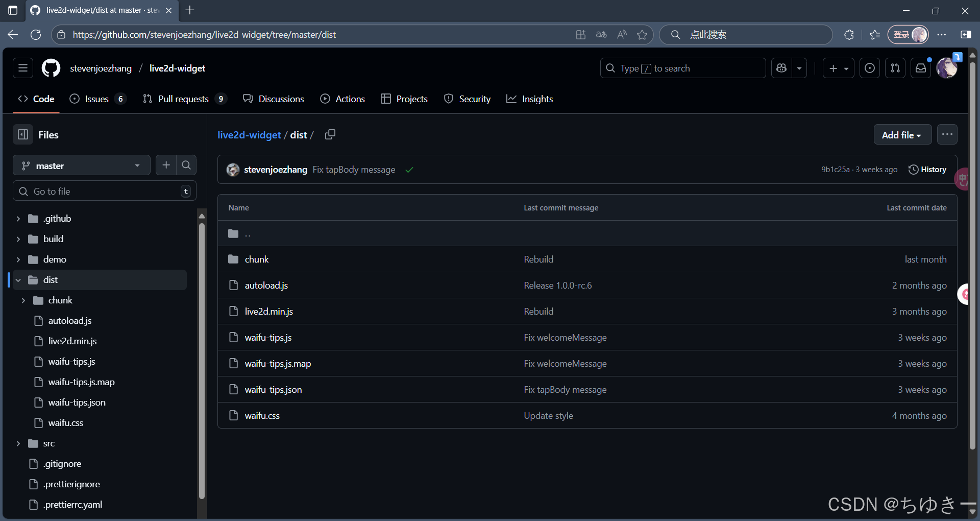The height and width of the screenshot is (521, 980).
Task: Open the master branch selector
Action: (82, 165)
